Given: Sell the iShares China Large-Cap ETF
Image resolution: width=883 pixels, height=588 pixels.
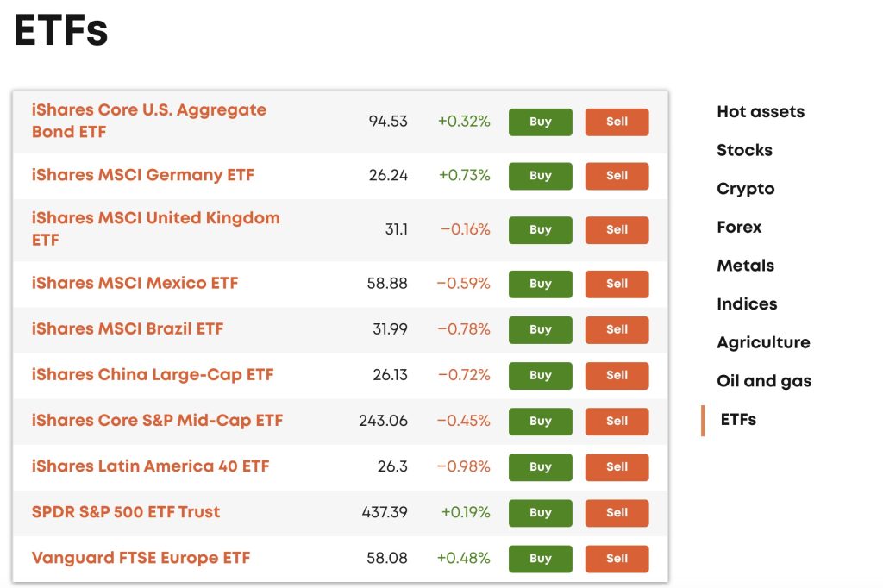Looking at the screenshot, I should tap(617, 375).
